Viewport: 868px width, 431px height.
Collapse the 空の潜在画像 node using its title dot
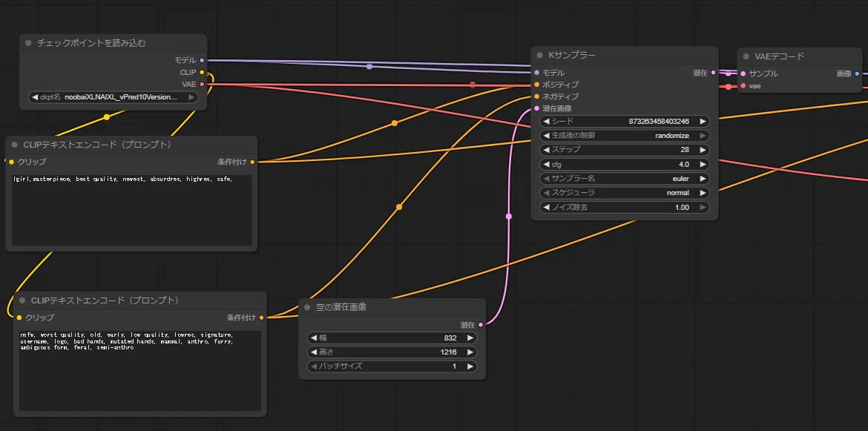tap(307, 307)
